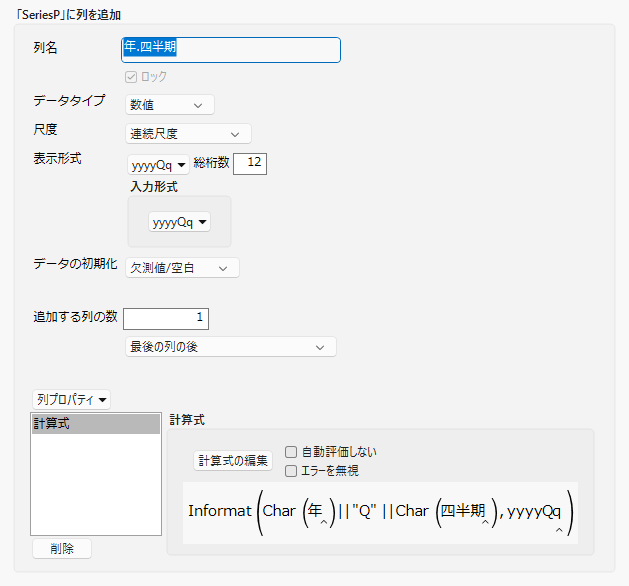629x586 pixels.
Task: Open the 入力形式 yyyyQq dropdown
Action: [179, 222]
